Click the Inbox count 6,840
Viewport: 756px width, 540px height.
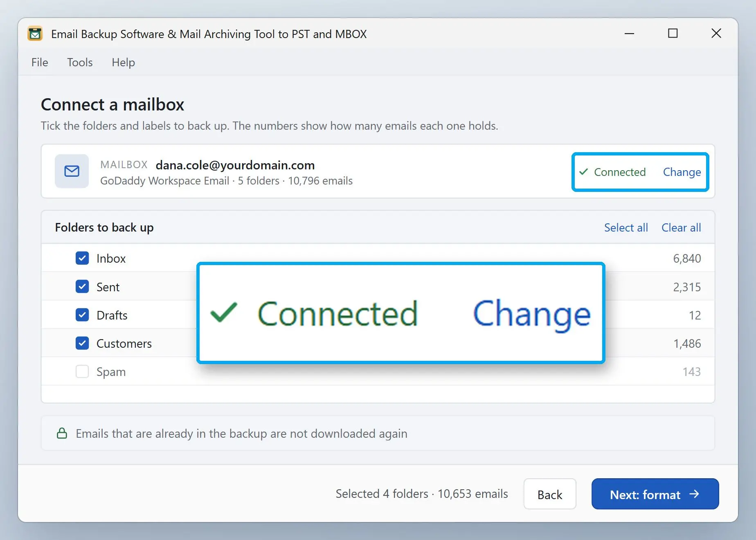pos(687,259)
